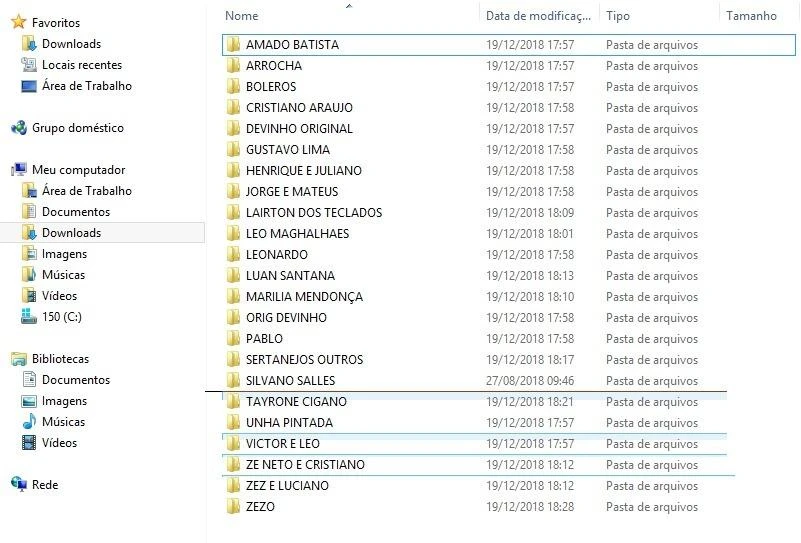Sort by the Tipo column header

618,16
